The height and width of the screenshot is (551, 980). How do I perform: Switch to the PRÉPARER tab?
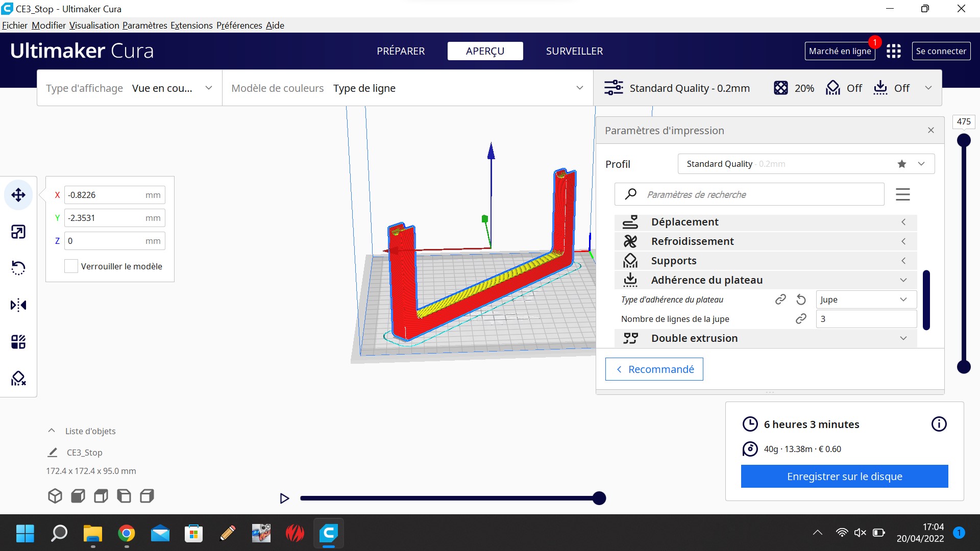click(x=401, y=51)
